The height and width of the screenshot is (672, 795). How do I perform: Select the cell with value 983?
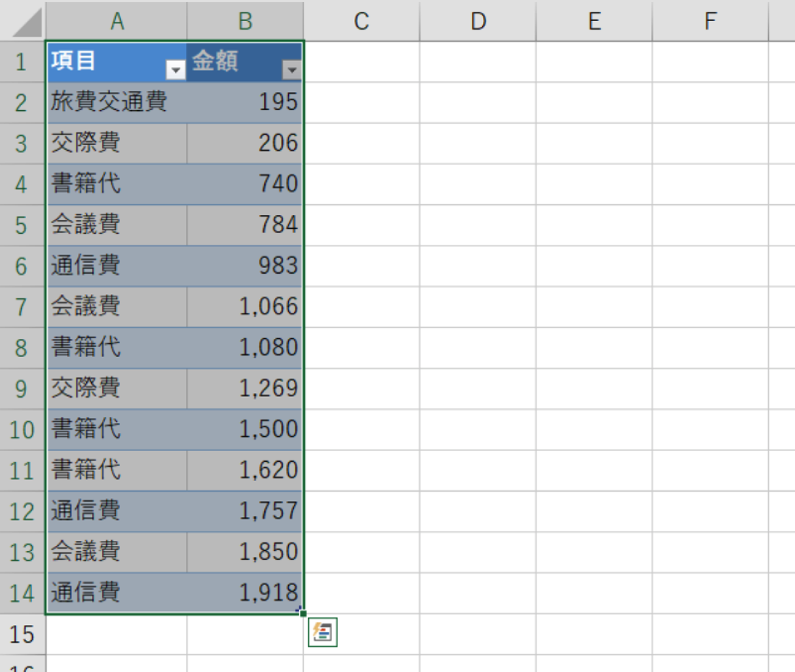tap(245, 266)
